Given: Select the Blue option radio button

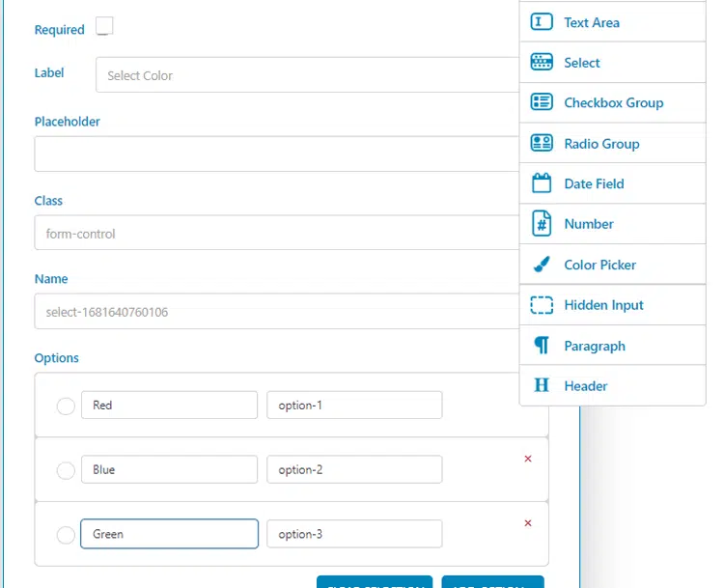Looking at the screenshot, I should tap(66, 470).
